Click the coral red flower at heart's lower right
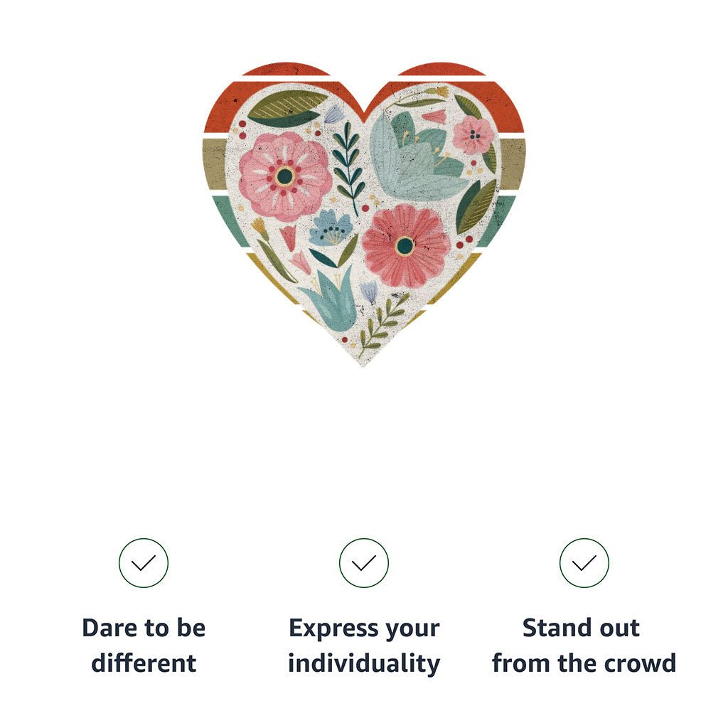The height and width of the screenshot is (728, 728). (x=405, y=245)
